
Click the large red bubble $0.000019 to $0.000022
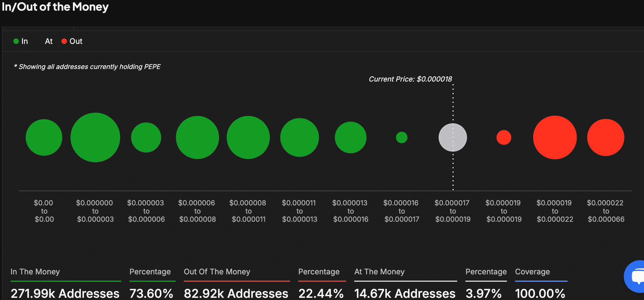point(555,137)
